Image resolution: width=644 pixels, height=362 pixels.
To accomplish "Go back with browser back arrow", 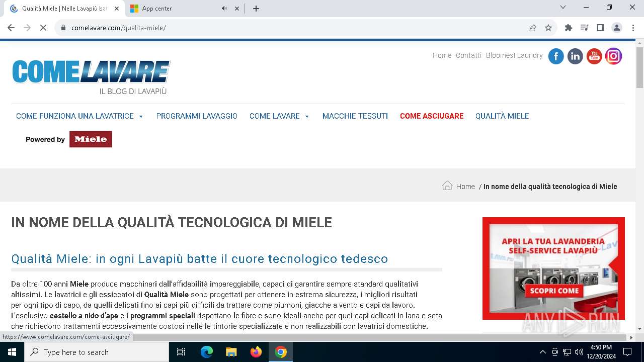I will 11,28.
